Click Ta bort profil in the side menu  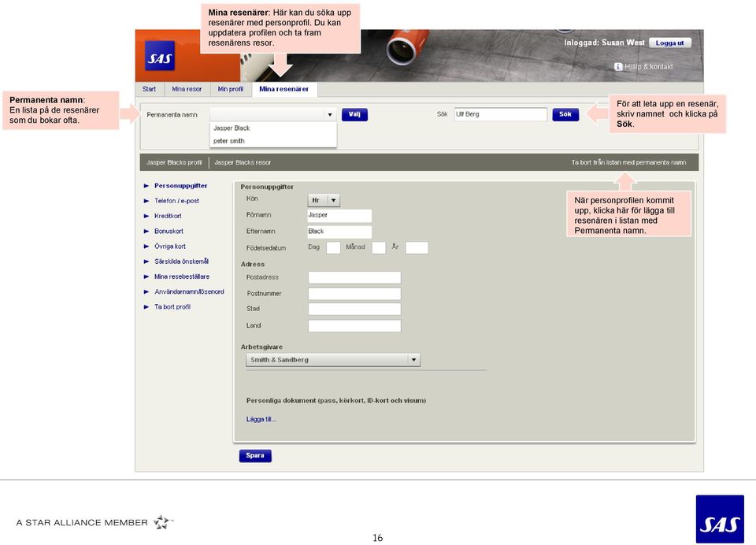172,306
